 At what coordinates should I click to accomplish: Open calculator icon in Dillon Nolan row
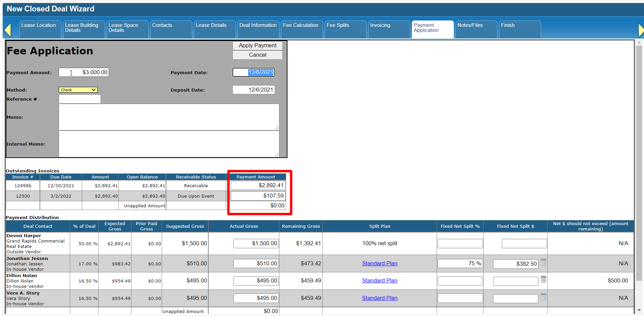coord(543,279)
